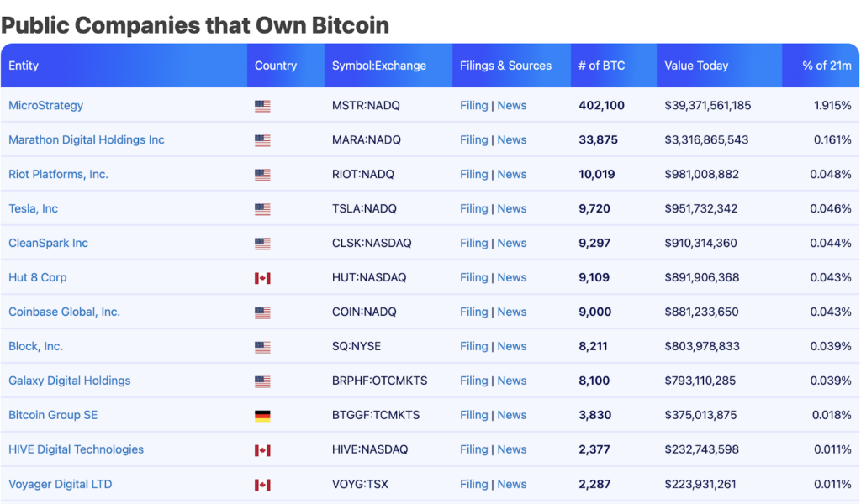Click the US flag in the MicroStrategy row
The image size is (861, 504).
click(x=262, y=107)
